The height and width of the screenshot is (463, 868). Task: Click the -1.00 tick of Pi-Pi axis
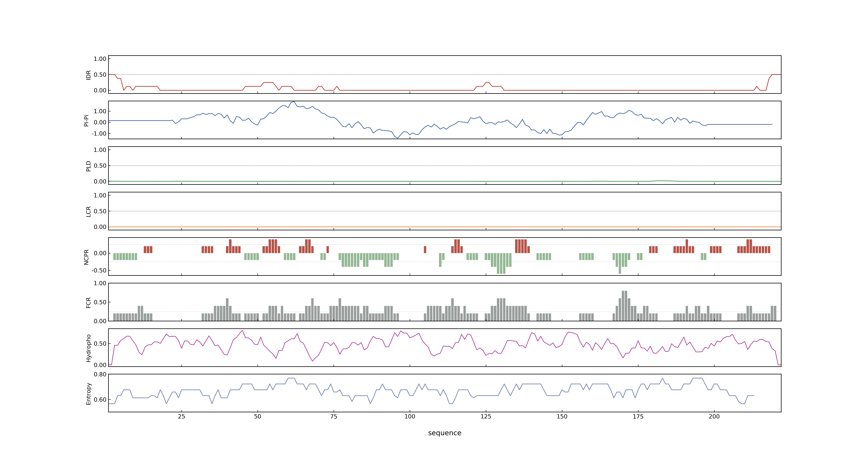click(99, 134)
